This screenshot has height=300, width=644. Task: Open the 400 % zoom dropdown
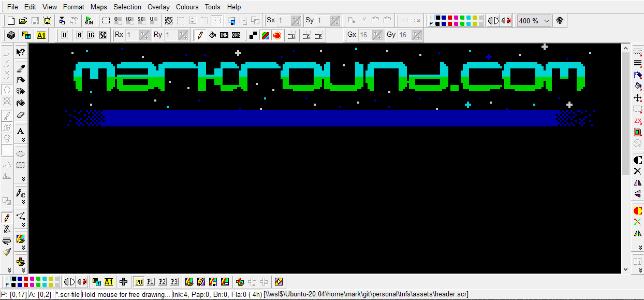pyautogui.click(x=534, y=21)
